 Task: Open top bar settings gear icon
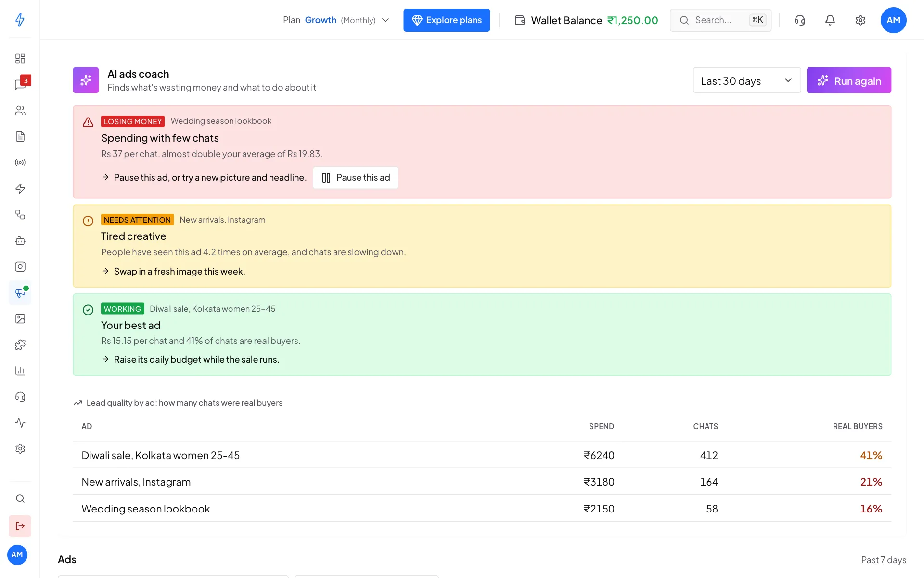click(x=860, y=20)
